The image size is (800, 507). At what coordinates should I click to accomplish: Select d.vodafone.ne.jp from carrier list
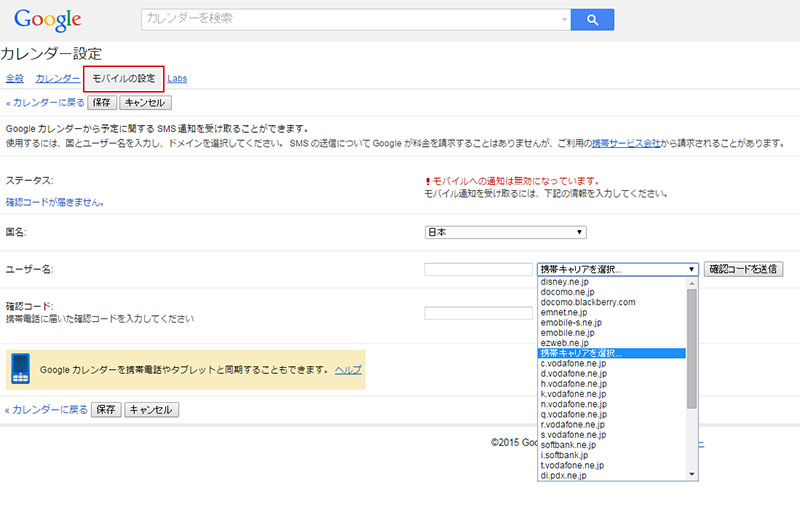tap(612, 373)
